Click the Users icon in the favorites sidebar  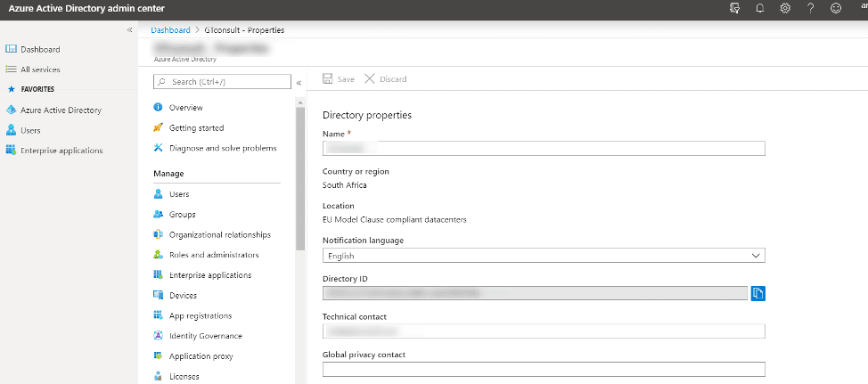click(x=11, y=131)
